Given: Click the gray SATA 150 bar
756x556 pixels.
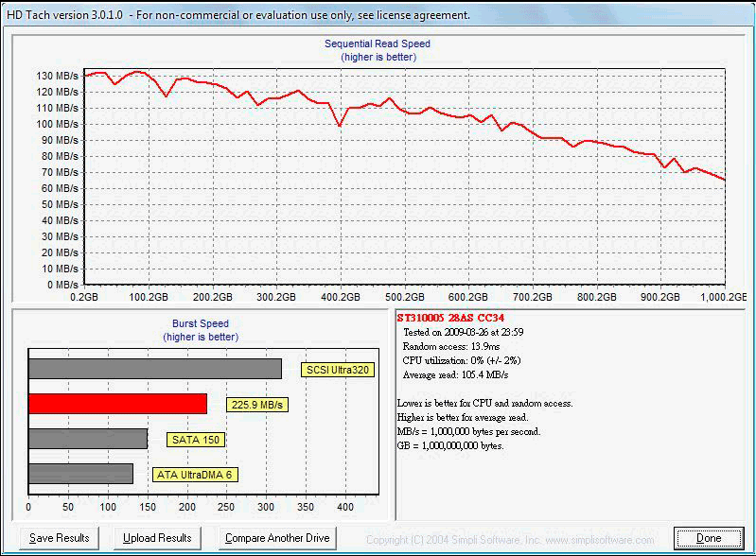Looking at the screenshot, I should tap(88, 439).
